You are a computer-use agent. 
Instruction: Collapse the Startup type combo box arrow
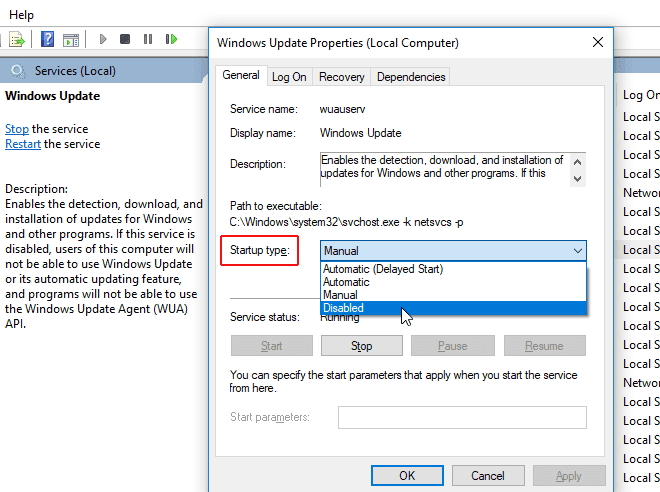click(577, 251)
